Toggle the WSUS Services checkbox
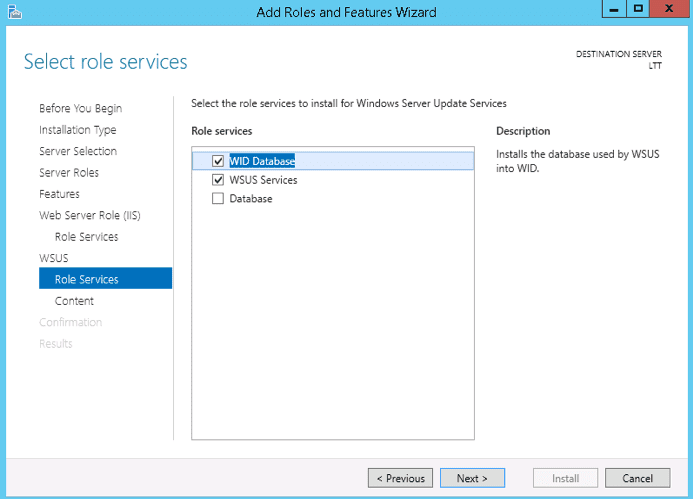693x499 pixels. [218, 180]
